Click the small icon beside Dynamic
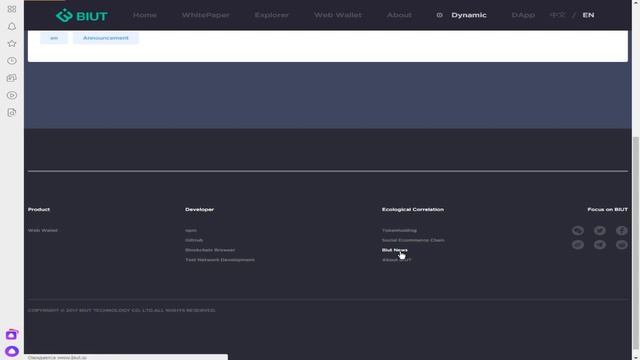This screenshot has height=360, width=640. click(440, 15)
